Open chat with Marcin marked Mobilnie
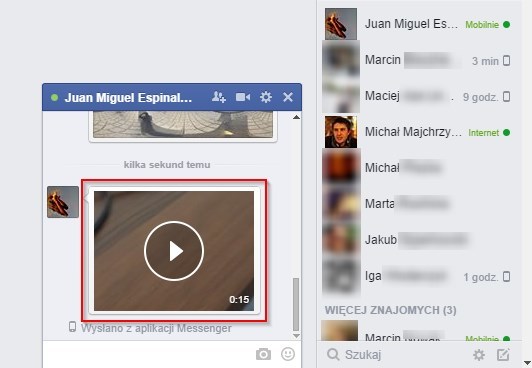The width and height of the screenshot is (532, 368). coord(418,331)
